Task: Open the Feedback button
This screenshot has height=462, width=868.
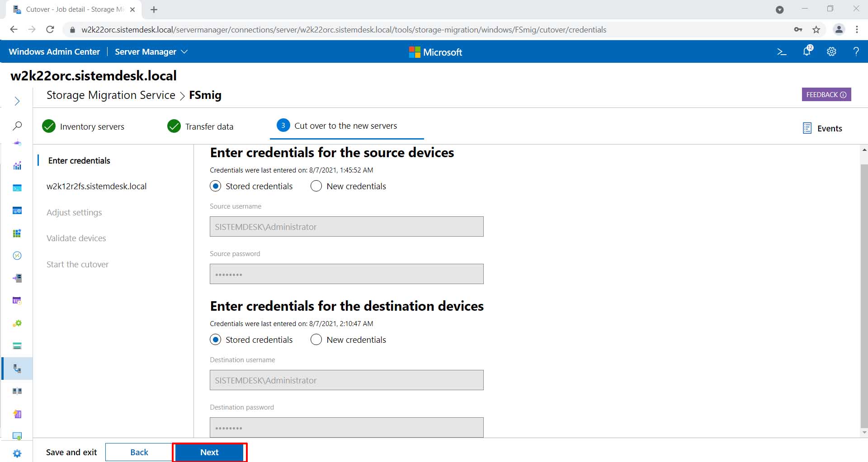Action: pos(826,94)
